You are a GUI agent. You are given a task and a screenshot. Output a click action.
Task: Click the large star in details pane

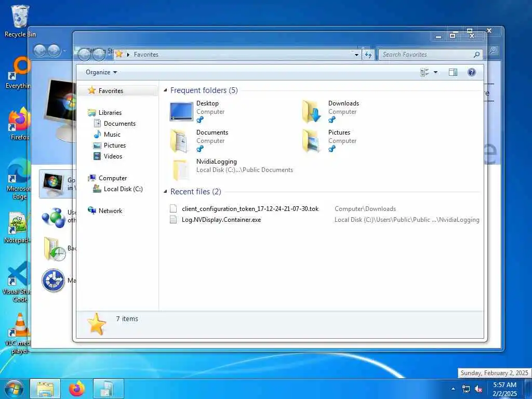97,324
